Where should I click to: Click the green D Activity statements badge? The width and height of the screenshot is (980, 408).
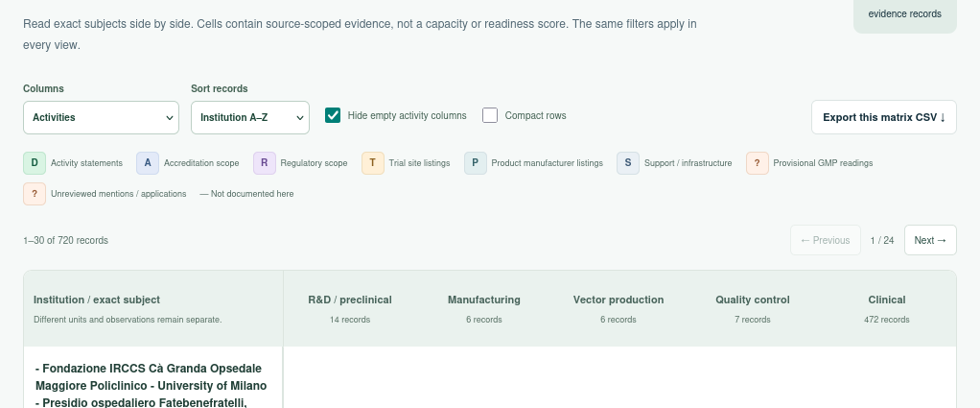(35, 162)
